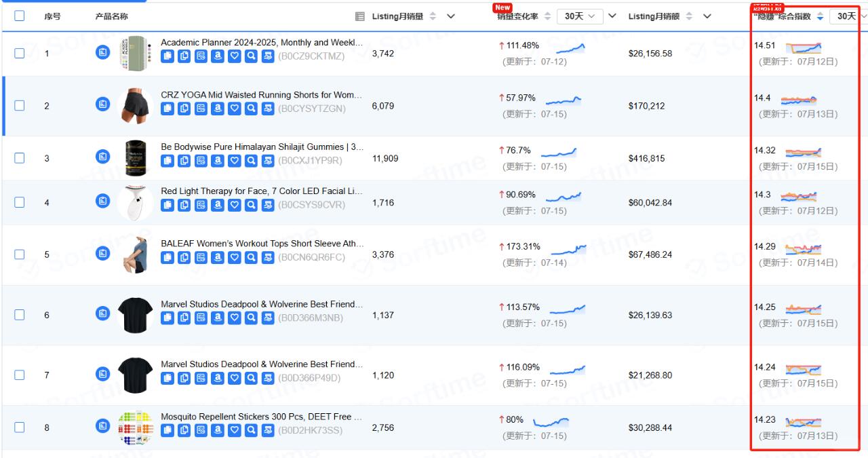Viewport: 868px width, 458px height.
Task: Click list-clock icon beside ASIN B0D366P49D row
Action: point(201,378)
